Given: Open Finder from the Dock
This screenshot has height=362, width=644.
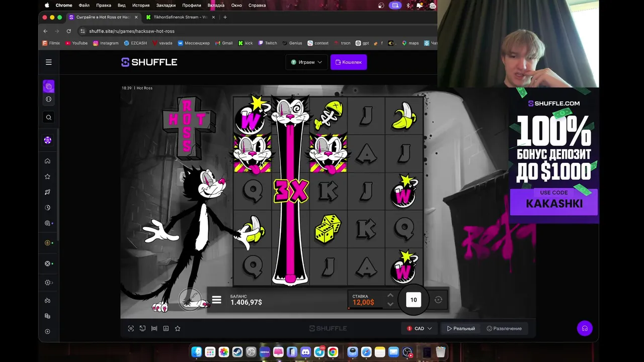Looking at the screenshot, I should tap(197, 352).
